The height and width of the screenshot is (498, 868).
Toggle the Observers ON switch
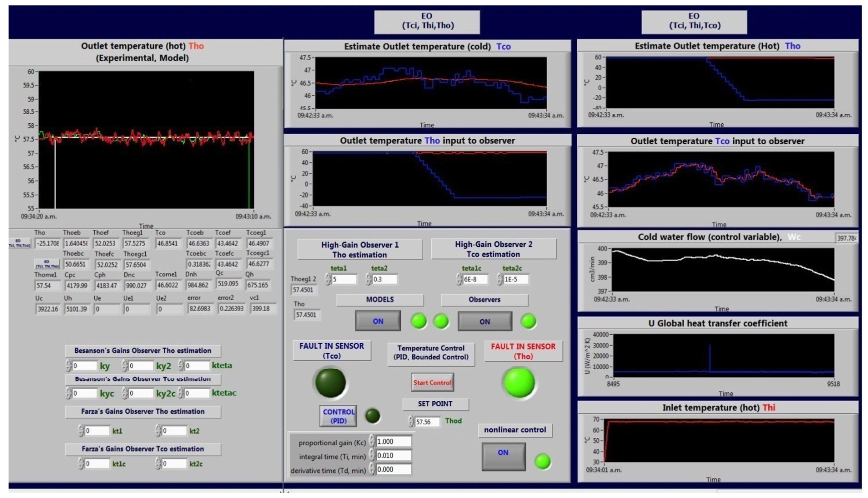tap(484, 322)
